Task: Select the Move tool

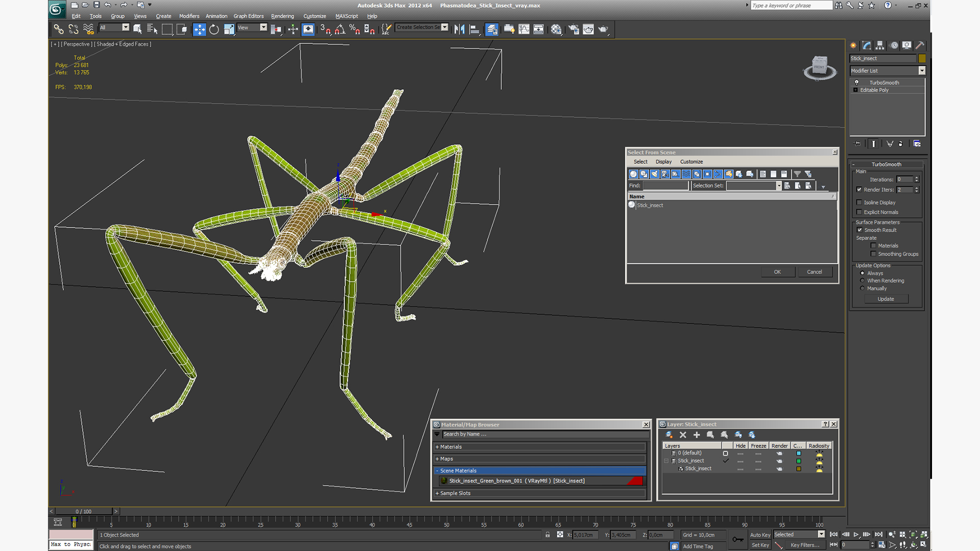Action: 199,30
